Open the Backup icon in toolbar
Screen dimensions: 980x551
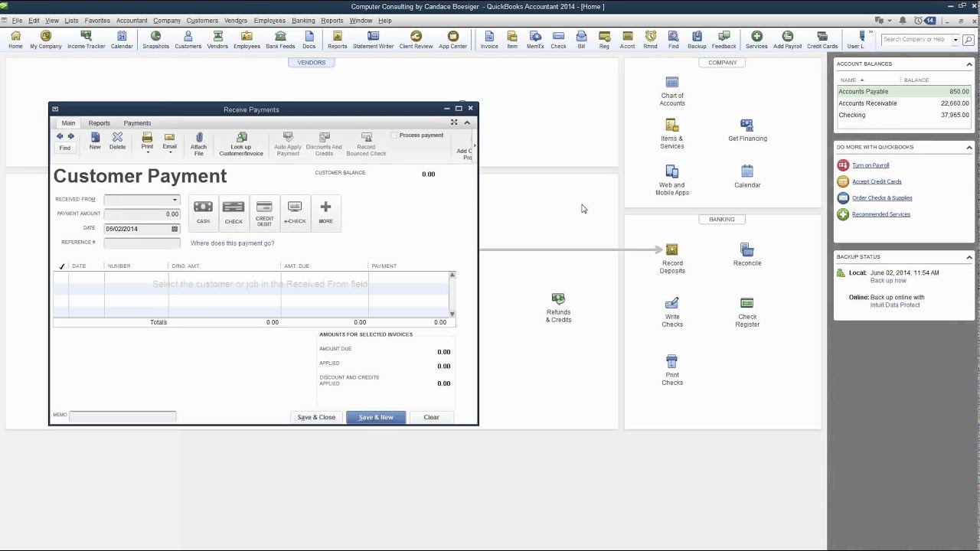[x=697, y=40]
